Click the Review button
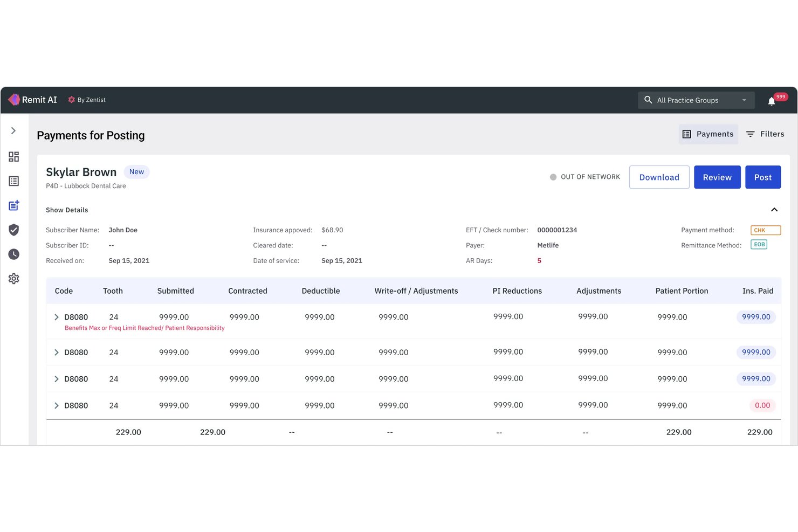 717,177
